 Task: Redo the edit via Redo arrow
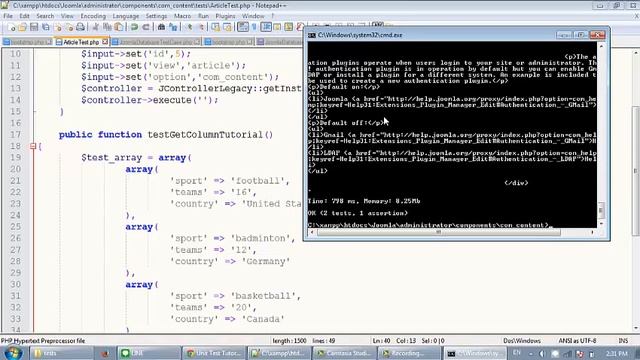click(146, 27)
